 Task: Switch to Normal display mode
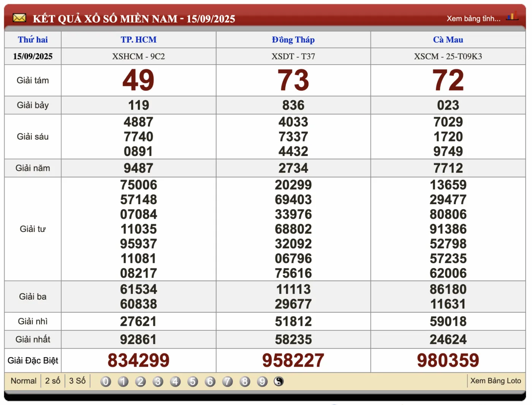click(x=24, y=381)
